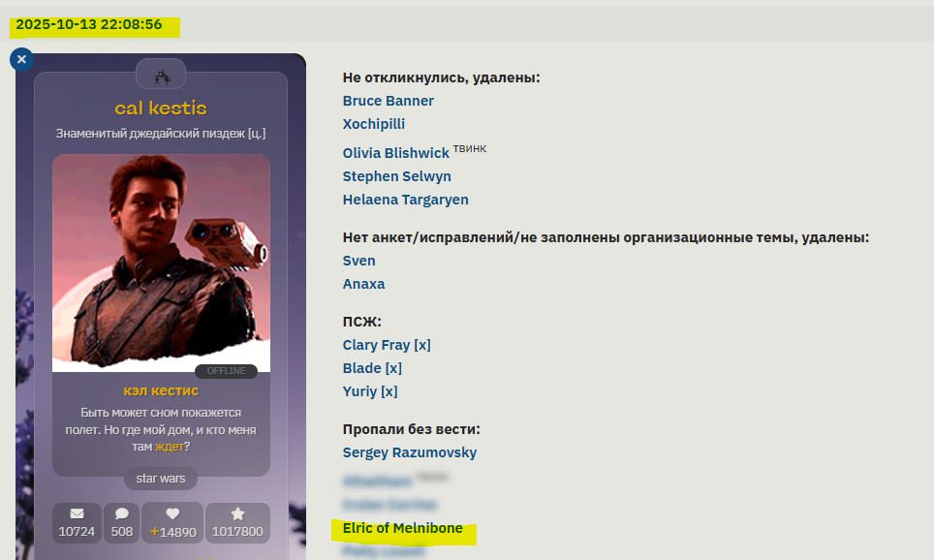Open Olivia Blishwick profile link
This screenshot has height=560, width=934.
click(x=395, y=153)
